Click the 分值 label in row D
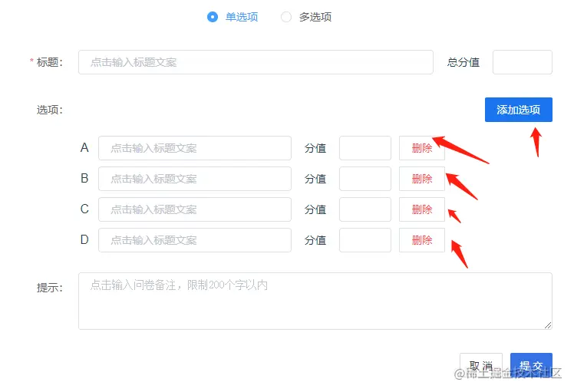Screen dimensions: 574x392 [x=315, y=240]
